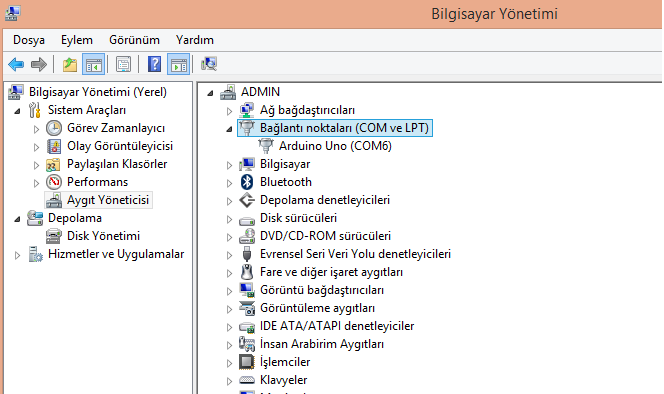
Task: Select Arduino Uno (COM6) device
Action: click(335, 146)
